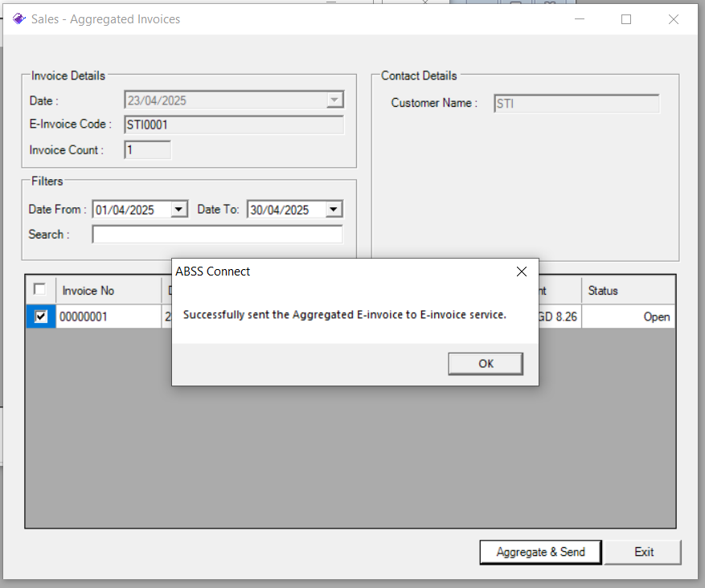Image resolution: width=705 pixels, height=588 pixels.
Task: Expand the greyed invoice Date dropdown
Action: 334,100
